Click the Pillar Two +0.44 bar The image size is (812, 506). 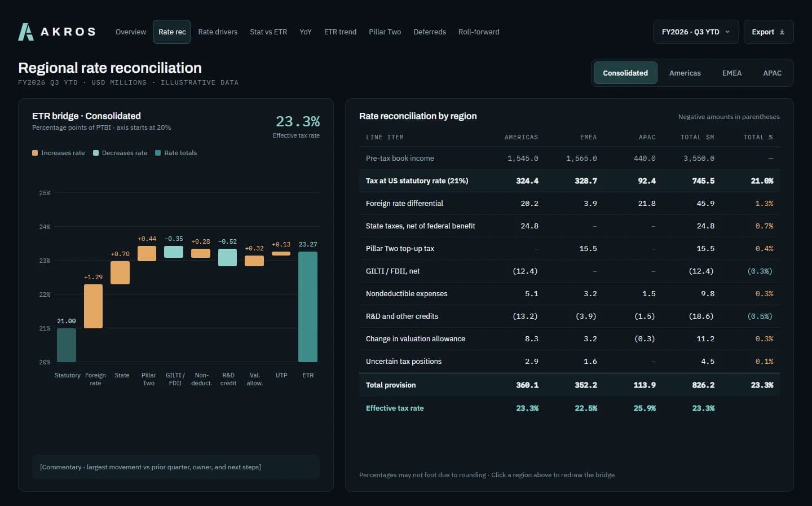pos(147,253)
